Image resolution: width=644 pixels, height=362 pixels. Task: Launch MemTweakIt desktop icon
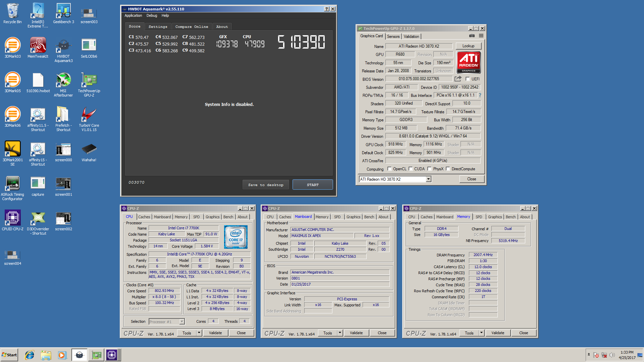tap(38, 48)
